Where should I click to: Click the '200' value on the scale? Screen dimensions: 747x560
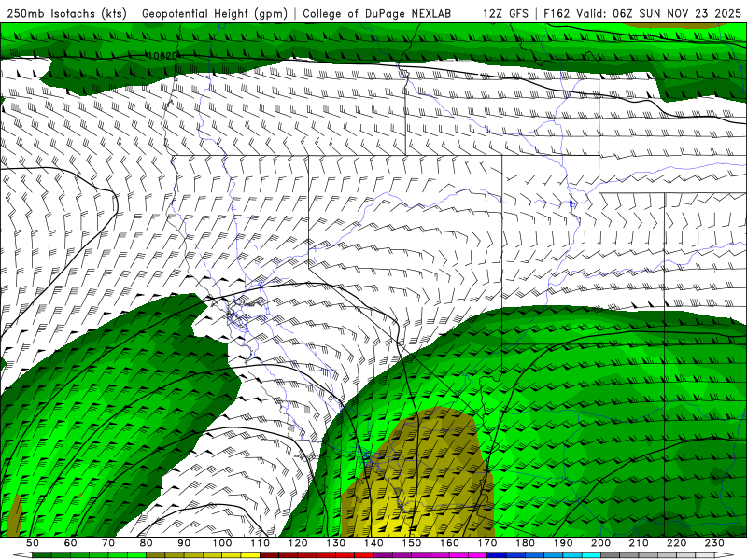click(x=600, y=543)
